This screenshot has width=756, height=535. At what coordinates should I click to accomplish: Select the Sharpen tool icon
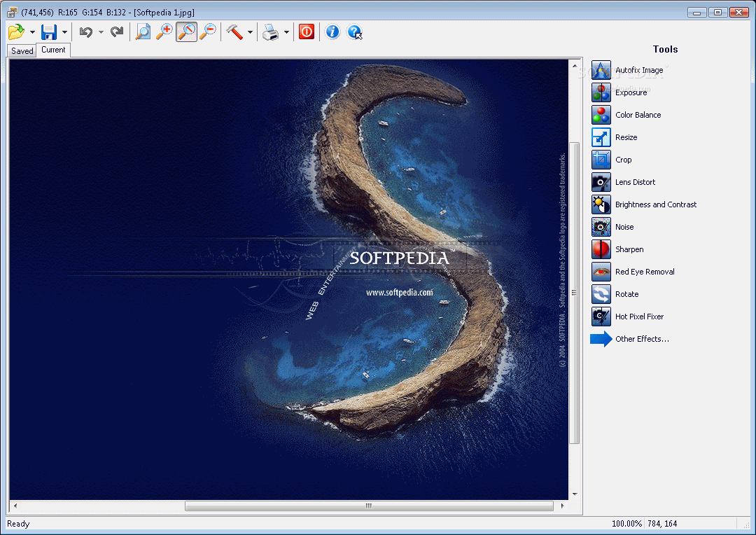tap(601, 249)
